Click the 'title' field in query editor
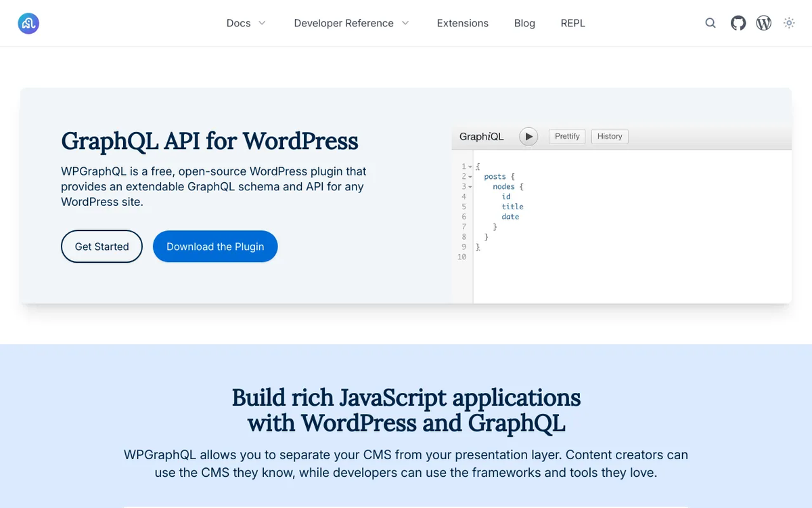812x508 pixels. (x=512, y=207)
